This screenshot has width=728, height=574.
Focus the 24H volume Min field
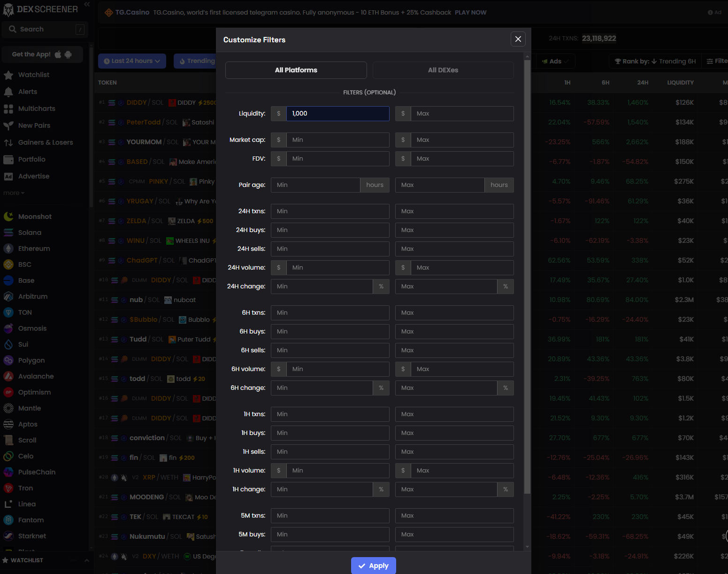click(x=337, y=268)
